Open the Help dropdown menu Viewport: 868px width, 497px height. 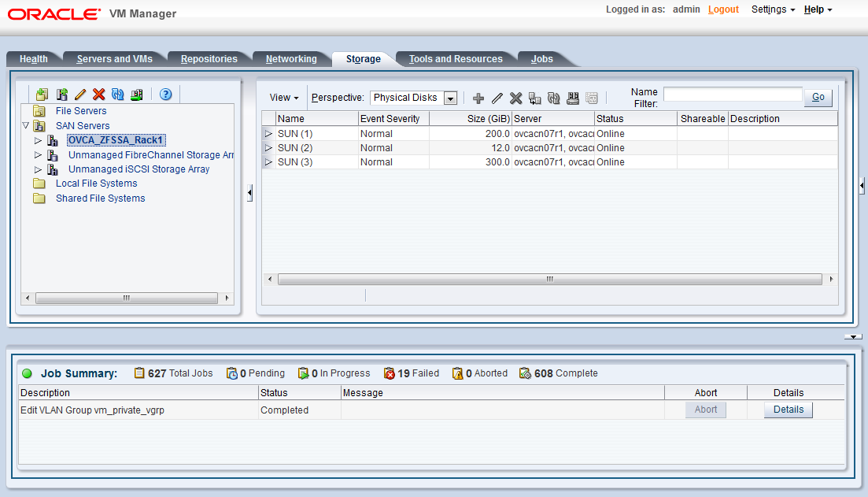coord(818,9)
